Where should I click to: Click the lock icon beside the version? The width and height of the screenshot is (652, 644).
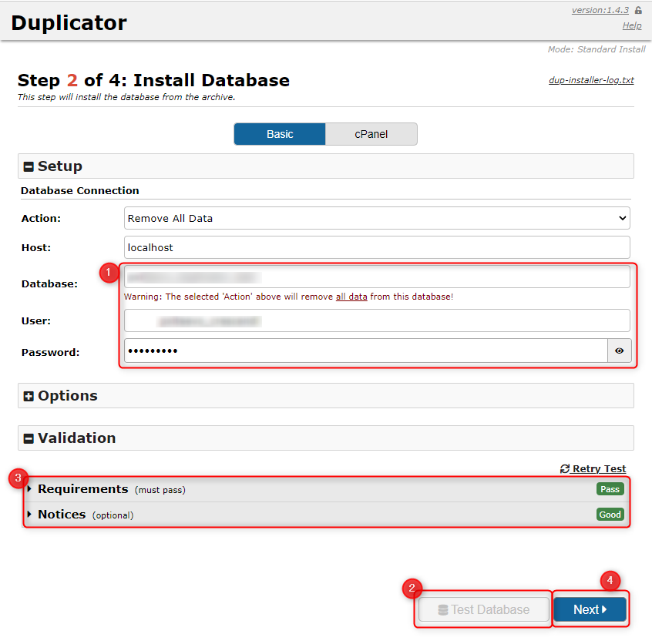(x=638, y=10)
